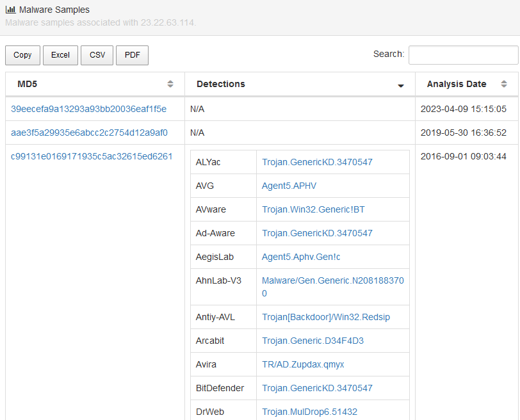This screenshot has width=520, height=420.
Task: Open Avira TR/AD.Zupdax.qmyx detection link
Action: [x=303, y=364]
